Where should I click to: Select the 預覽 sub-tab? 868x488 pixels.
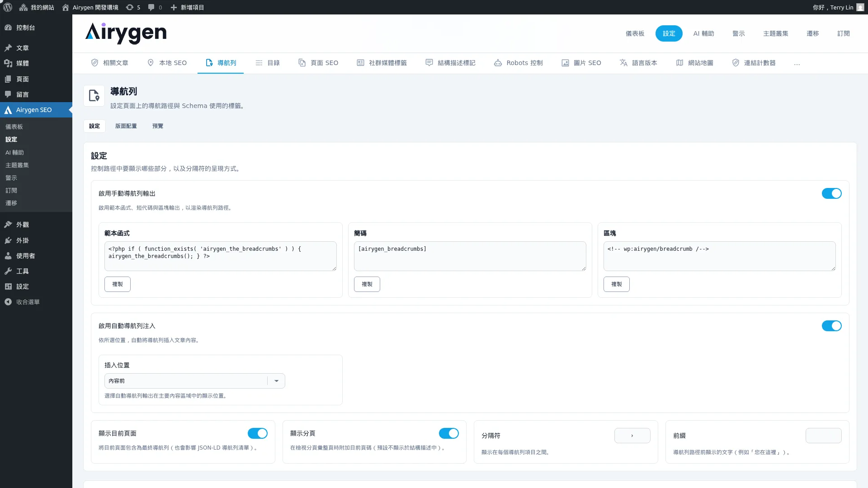(158, 126)
